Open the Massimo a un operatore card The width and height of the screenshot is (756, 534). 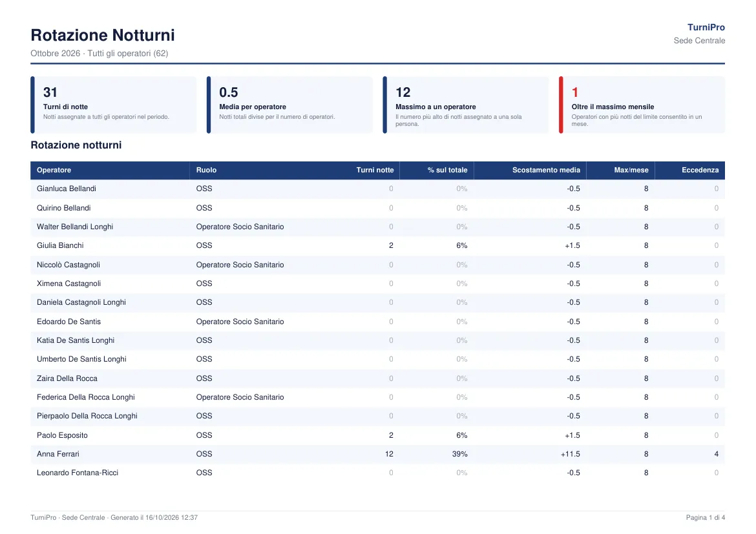[x=466, y=105]
